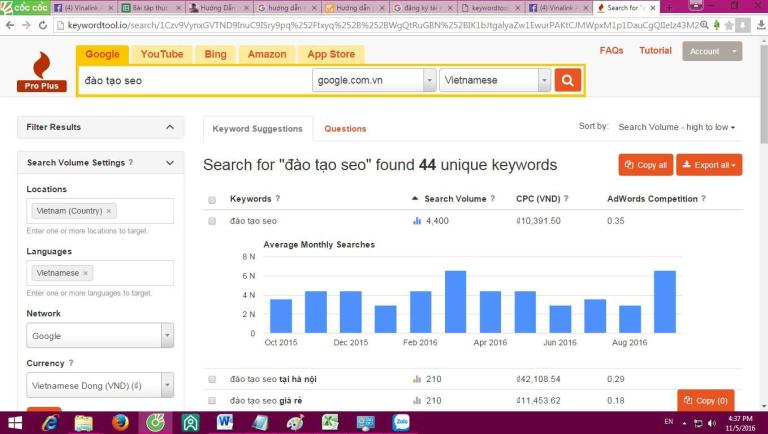
Task: Open Sort by Search Volume dropdown
Action: coord(676,127)
